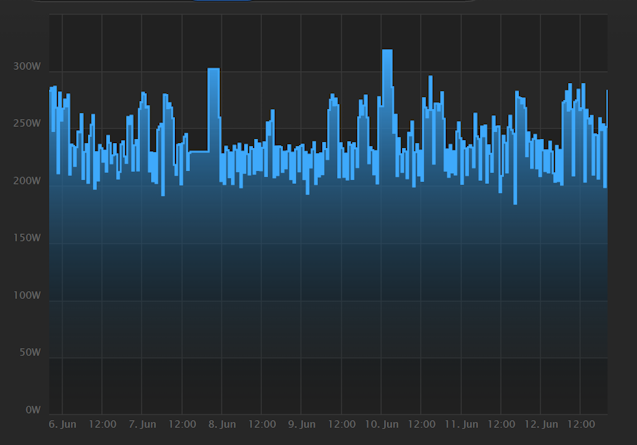Click the 100W y-axis label
The image size is (637, 445).
pos(27,296)
